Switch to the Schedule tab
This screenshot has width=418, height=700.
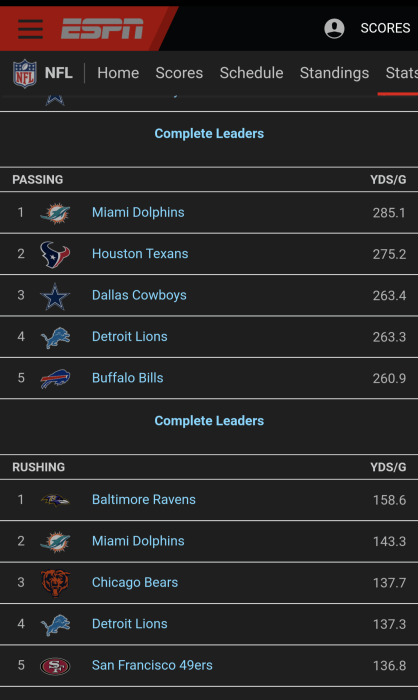251,73
